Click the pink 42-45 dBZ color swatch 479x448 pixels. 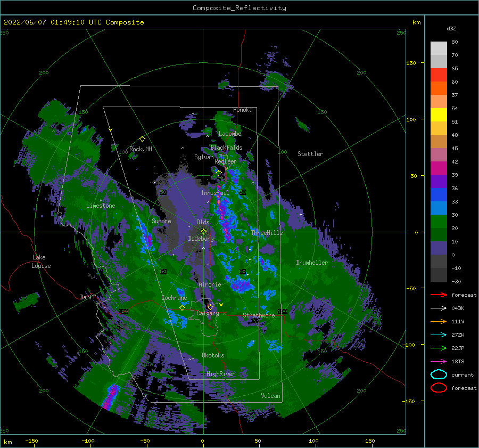point(439,154)
